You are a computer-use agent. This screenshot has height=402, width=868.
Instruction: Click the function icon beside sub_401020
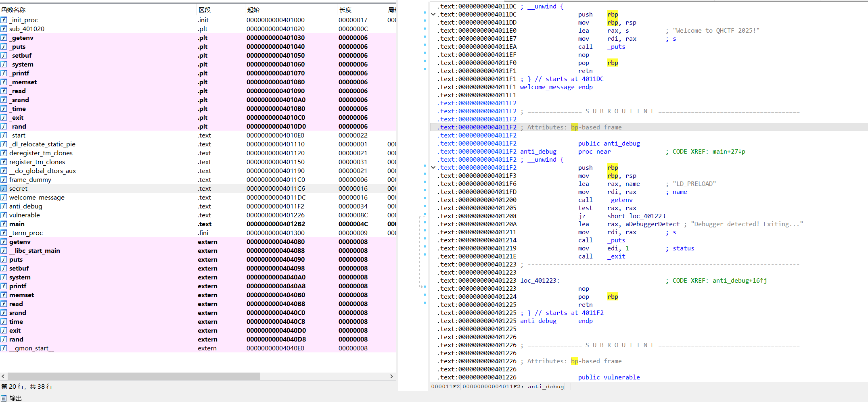[4, 29]
